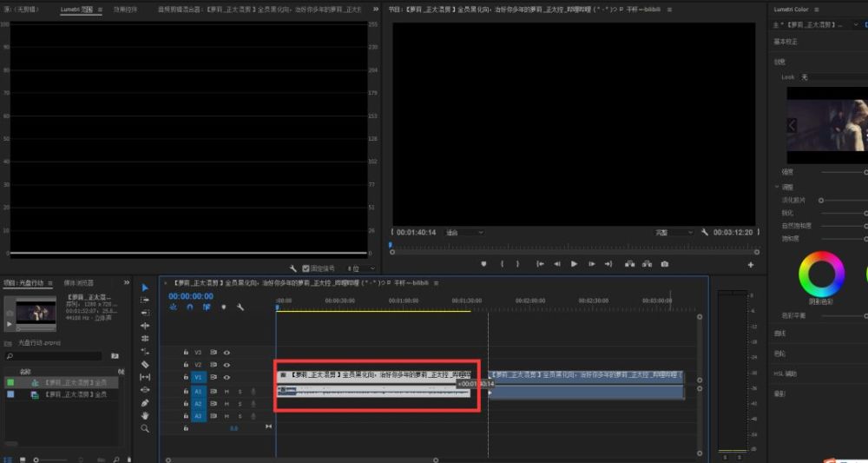Open the playback resolution dropdown
This screenshot has height=463, width=868.
tap(674, 233)
